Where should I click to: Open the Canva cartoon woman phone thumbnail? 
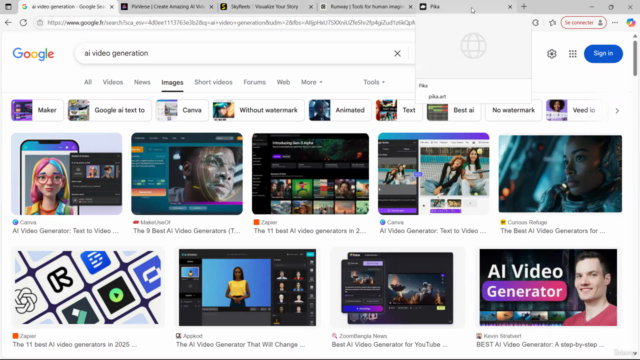point(67,174)
